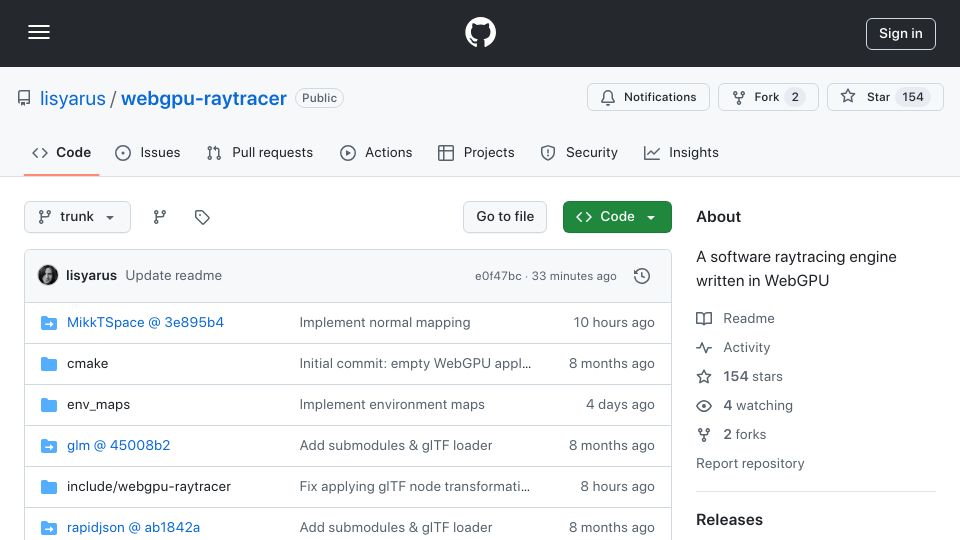
Task: Click the MikkTSpace submodule folder icon
Action: pos(48,323)
